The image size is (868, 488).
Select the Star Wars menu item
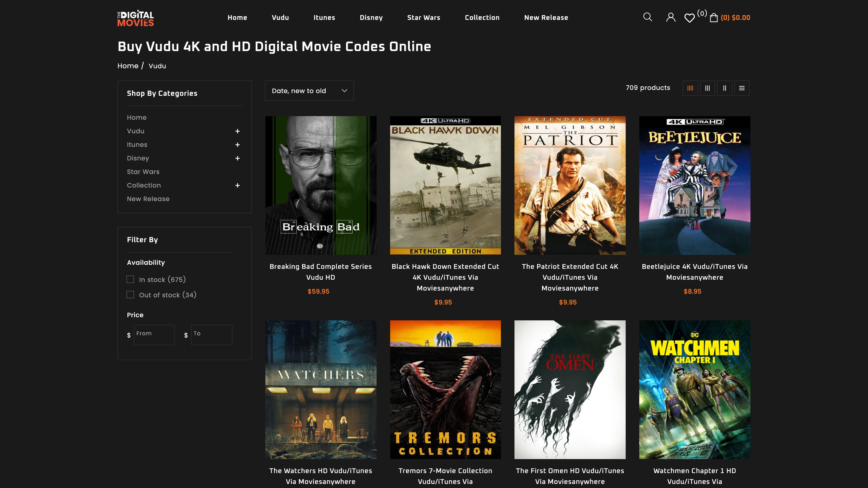[x=424, y=18]
